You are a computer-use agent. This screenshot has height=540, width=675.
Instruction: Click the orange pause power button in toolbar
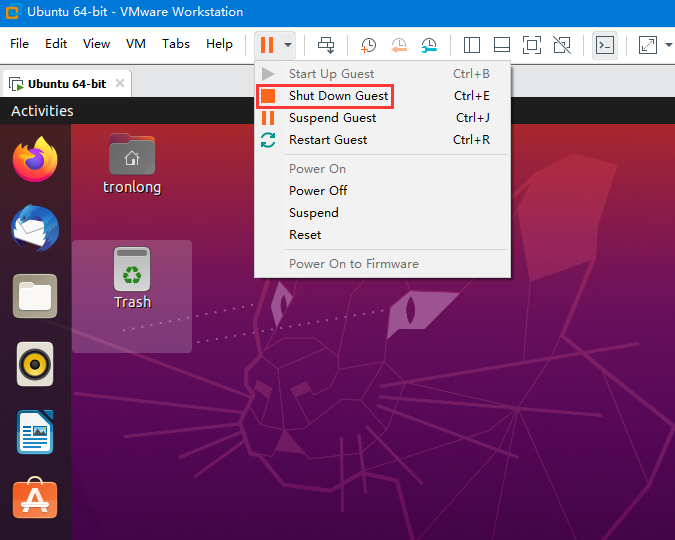(x=267, y=45)
